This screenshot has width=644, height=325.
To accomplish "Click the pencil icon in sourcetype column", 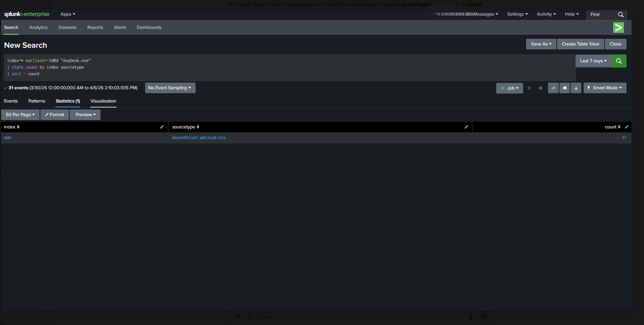I will point(466,127).
